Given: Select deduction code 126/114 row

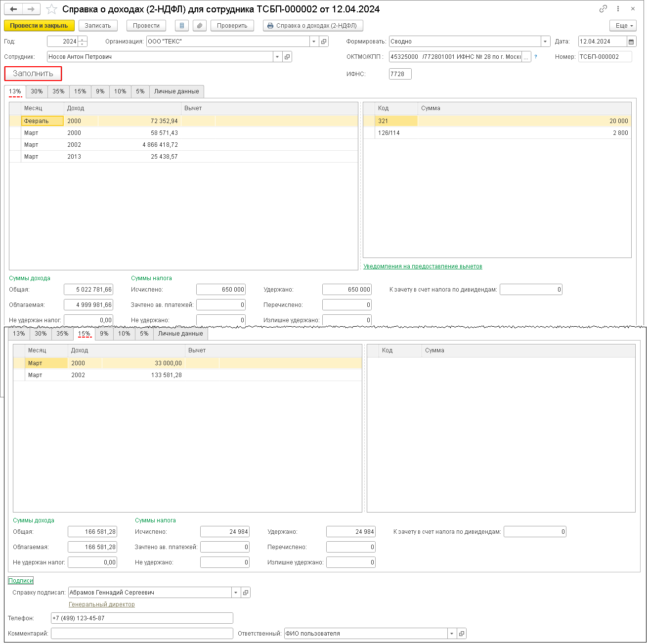Looking at the screenshot, I should (497, 133).
